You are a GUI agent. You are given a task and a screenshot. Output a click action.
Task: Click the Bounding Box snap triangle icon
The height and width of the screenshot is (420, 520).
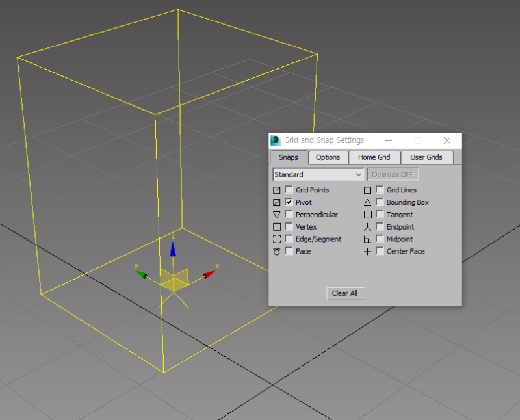(x=367, y=202)
